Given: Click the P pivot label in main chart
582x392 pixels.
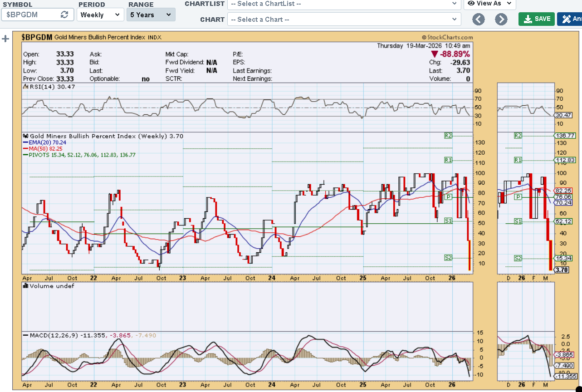Looking at the screenshot, I should pos(448,197).
